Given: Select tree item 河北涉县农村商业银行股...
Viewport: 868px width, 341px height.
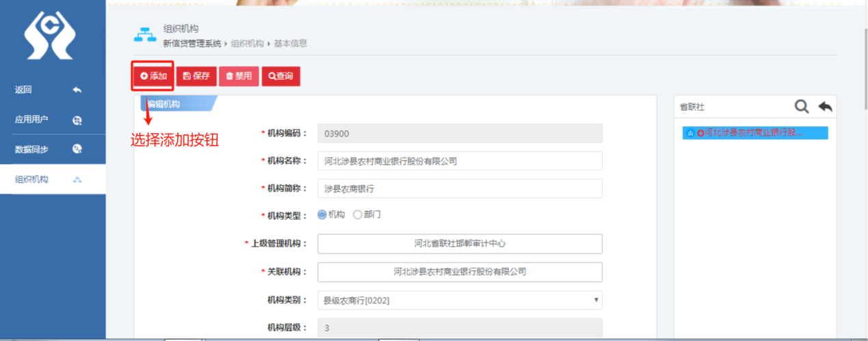Looking at the screenshot, I should click(754, 133).
